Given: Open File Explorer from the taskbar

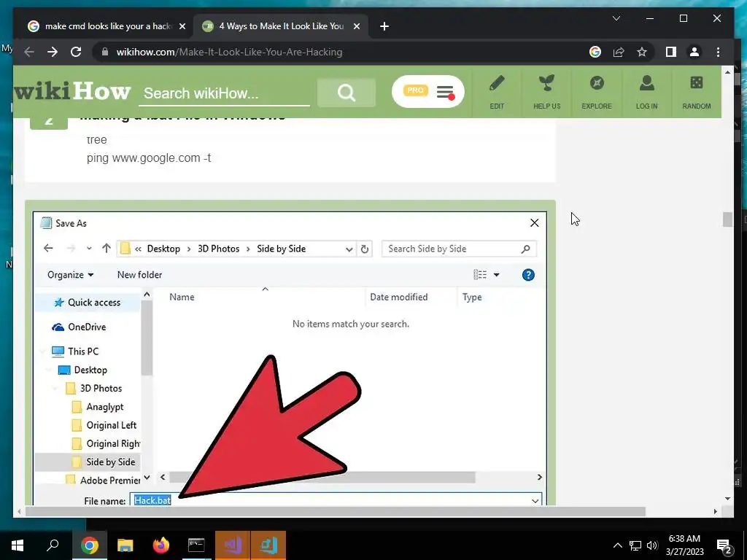Looking at the screenshot, I should [x=125, y=545].
